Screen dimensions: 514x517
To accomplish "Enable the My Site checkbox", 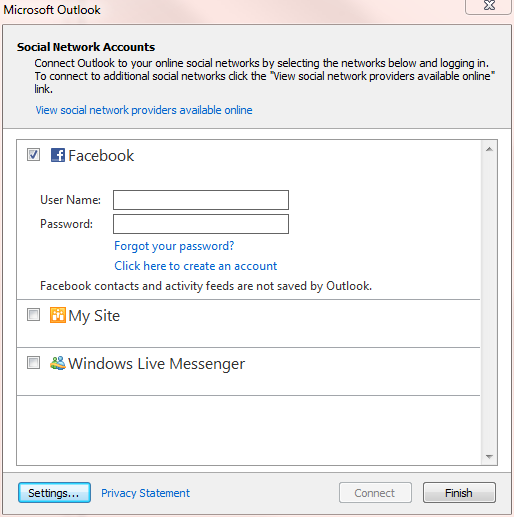I will [33, 315].
